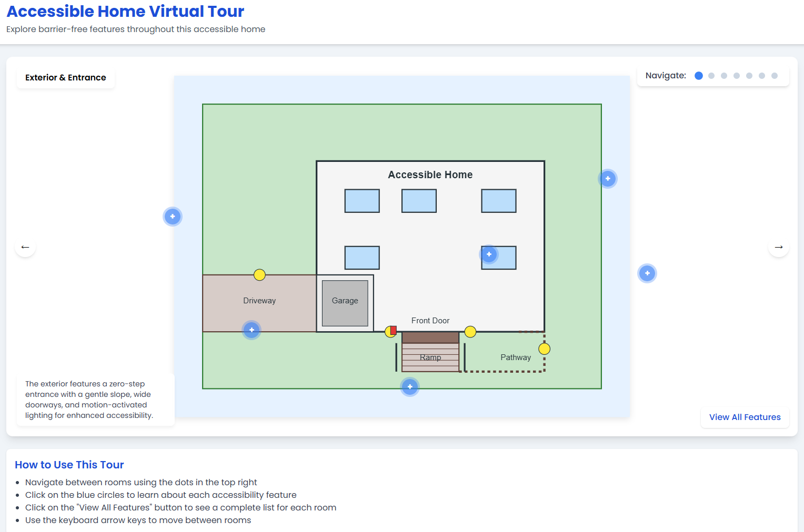804x532 pixels.
Task: Select the fifth navigation dot
Action: pyautogui.click(x=749, y=76)
